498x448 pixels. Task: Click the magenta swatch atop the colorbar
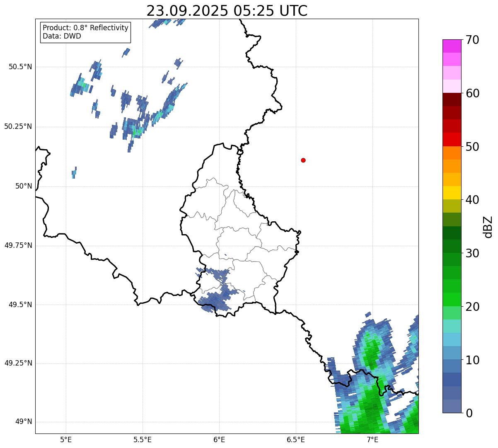pyautogui.click(x=452, y=46)
